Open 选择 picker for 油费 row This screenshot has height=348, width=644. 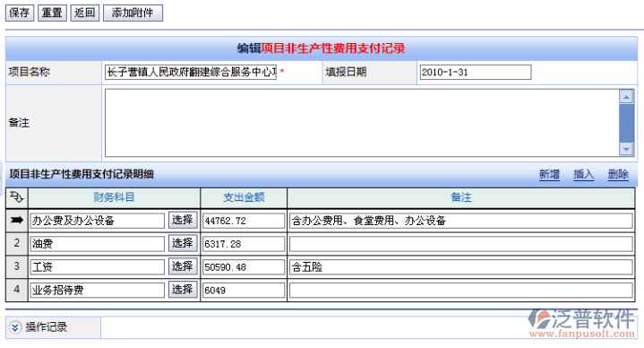[x=183, y=244]
